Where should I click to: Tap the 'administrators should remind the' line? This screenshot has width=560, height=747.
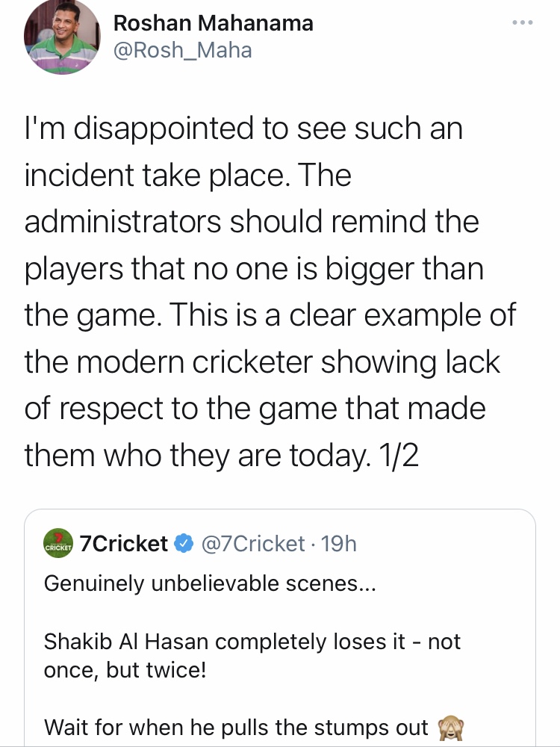[252, 222]
